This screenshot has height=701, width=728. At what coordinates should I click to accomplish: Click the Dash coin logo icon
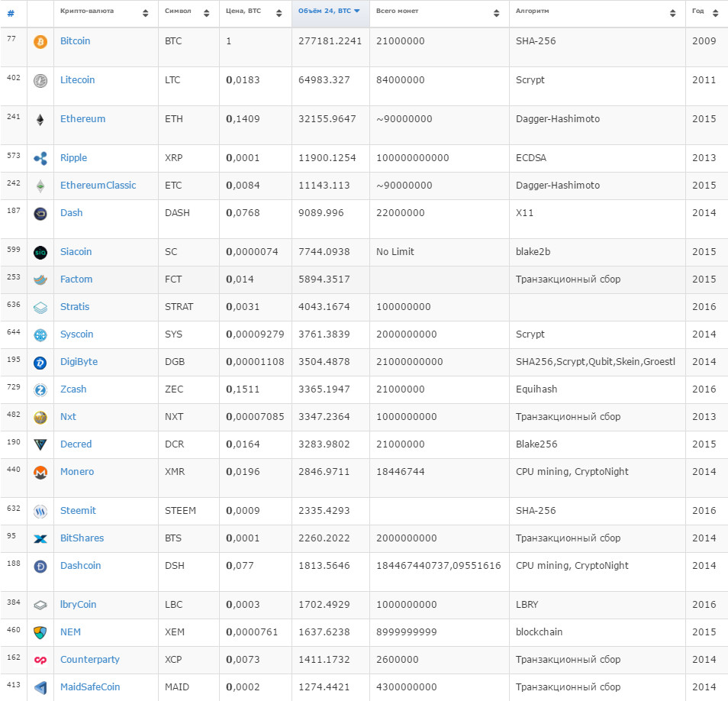coord(40,214)
